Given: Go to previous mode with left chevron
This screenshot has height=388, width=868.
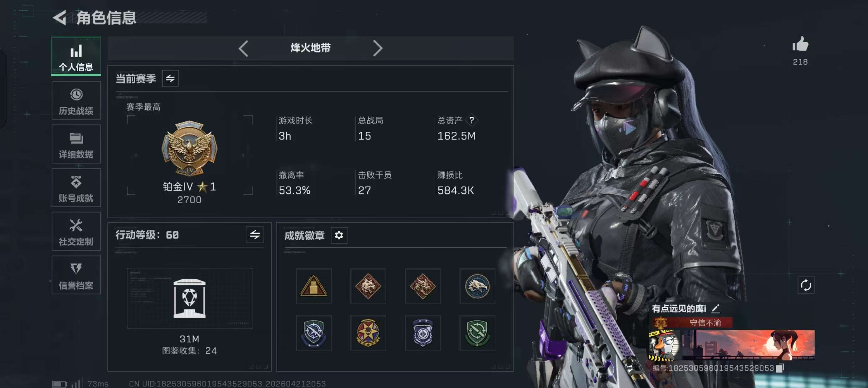Looking at the screenshot, I should (x=243, y=48).
